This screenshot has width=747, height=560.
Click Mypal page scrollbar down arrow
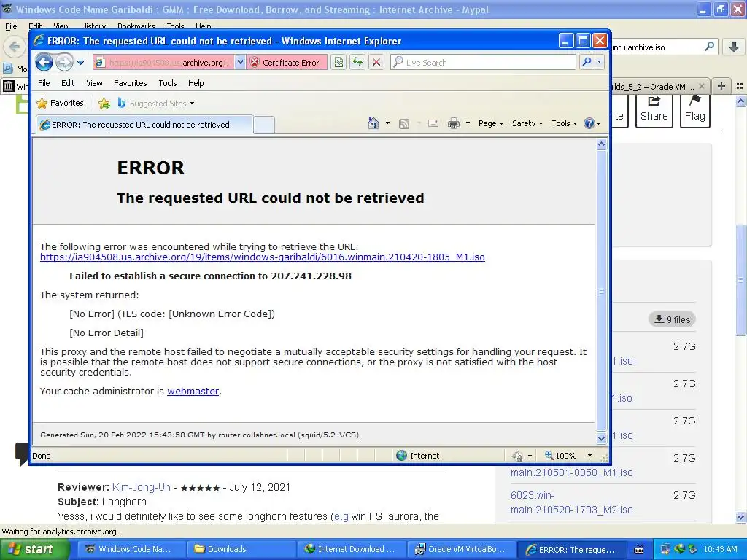741,517
